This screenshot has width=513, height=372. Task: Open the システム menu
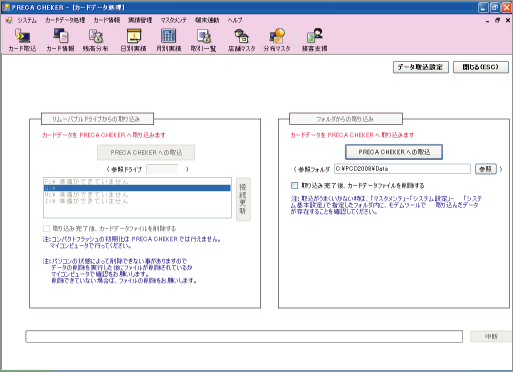click(x=27, y=20)
